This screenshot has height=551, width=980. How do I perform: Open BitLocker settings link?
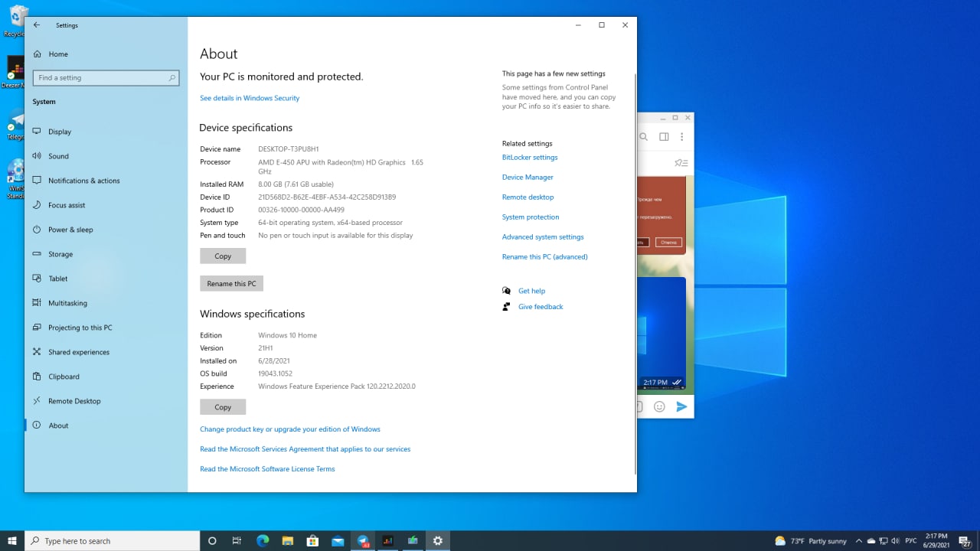[x=530, y=158]
